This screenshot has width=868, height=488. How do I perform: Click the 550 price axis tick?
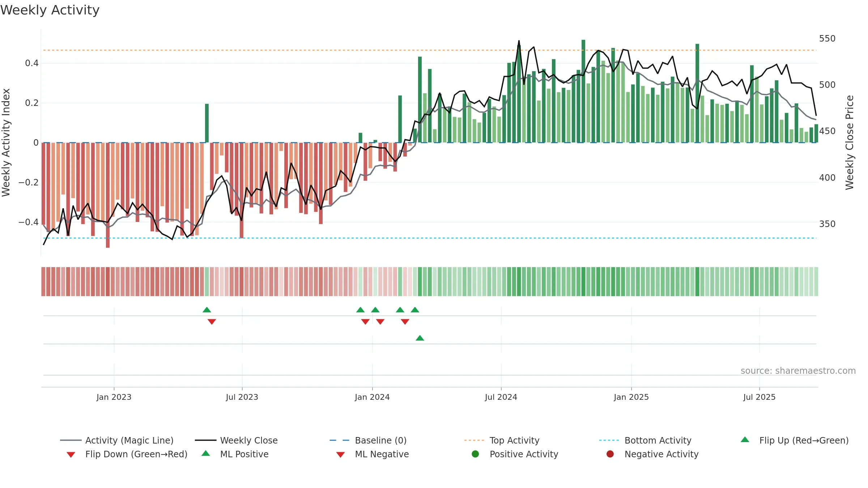click(827, 38)
